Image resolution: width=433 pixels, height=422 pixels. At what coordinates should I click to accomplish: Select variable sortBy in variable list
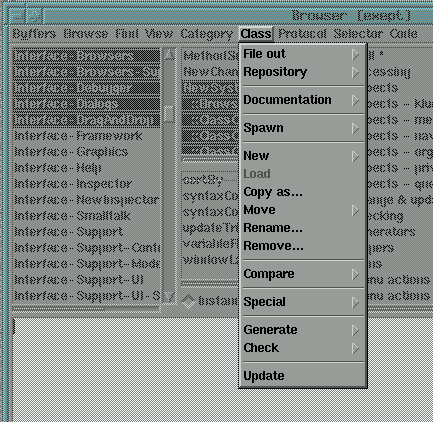pos(210,180)
